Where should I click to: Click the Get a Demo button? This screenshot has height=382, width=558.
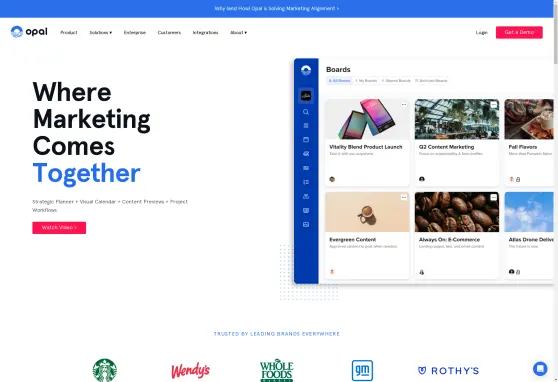pyautogui.click(x=519, y=32)
